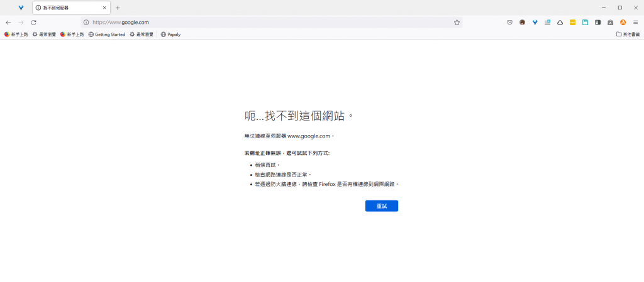Switch to the pinned blue diamond tab
The image size is (644, 282).
pyautogui.click(x=21, y=8)
